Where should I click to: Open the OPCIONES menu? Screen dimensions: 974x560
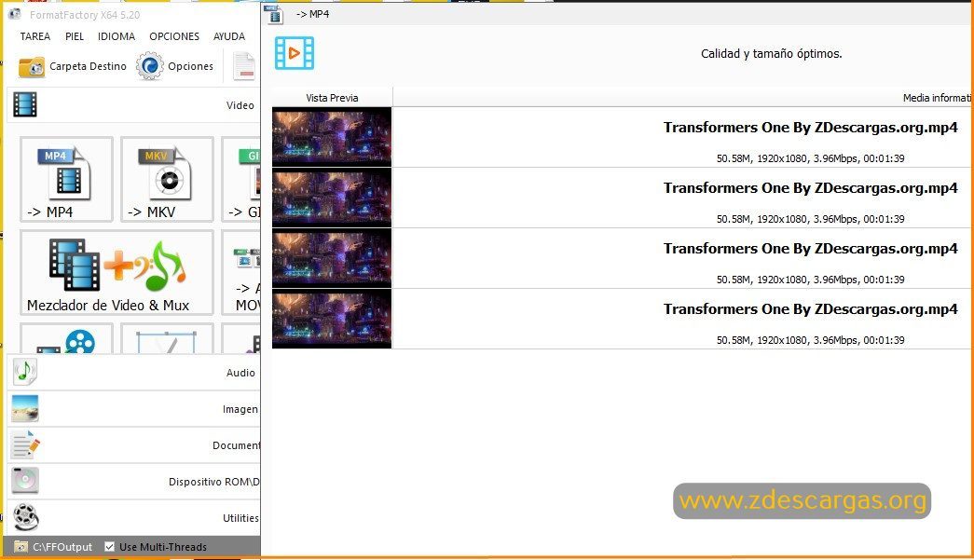[x=174, y=36]
